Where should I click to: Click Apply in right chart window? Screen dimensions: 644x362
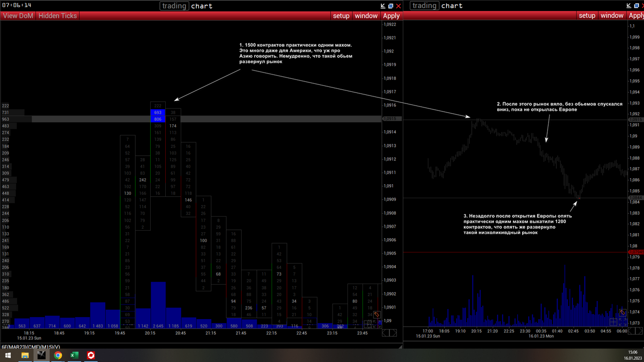coord(637,15)
